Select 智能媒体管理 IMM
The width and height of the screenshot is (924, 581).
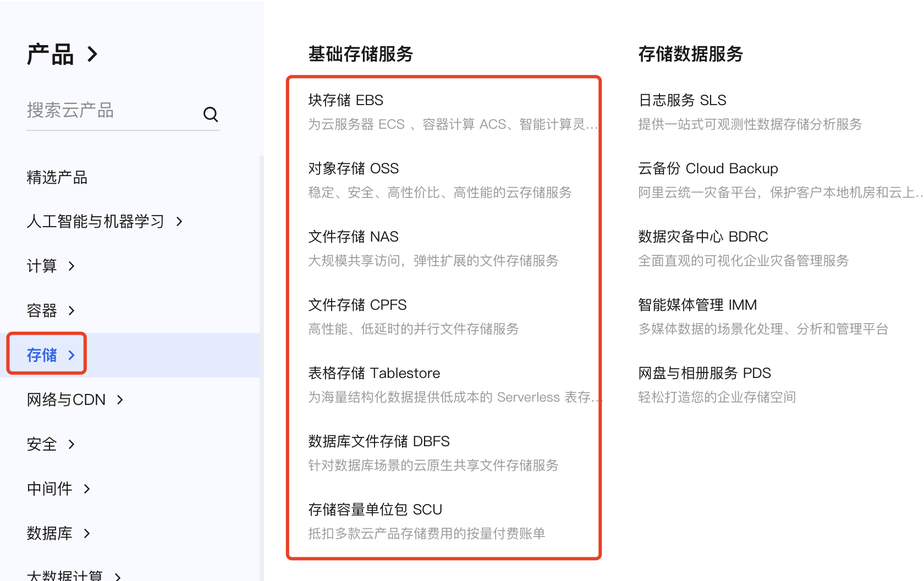(697, 305)
